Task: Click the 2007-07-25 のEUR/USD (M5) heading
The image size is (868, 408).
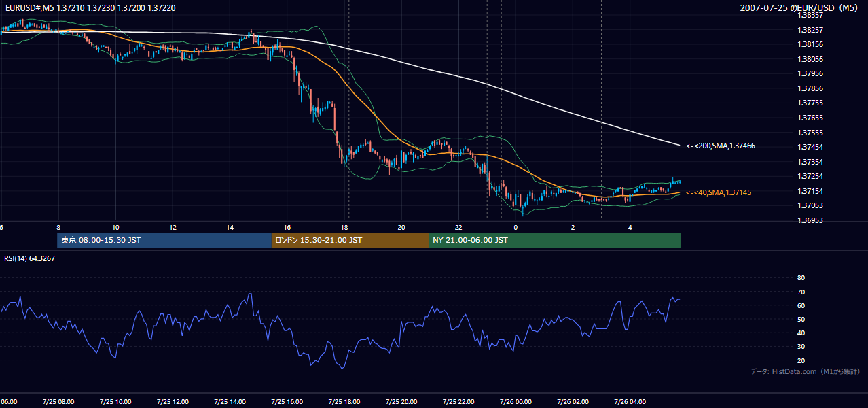Action: coord(799,7)
